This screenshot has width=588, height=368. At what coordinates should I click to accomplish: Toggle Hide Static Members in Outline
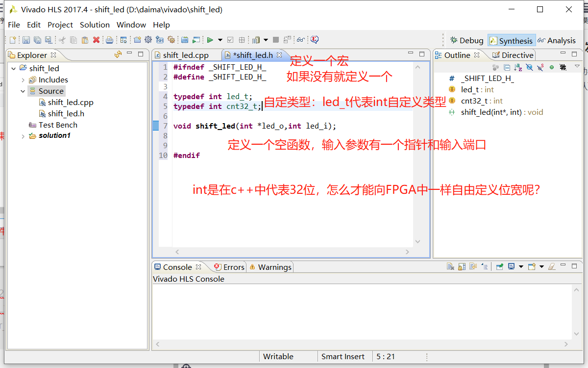coord(540,67)
